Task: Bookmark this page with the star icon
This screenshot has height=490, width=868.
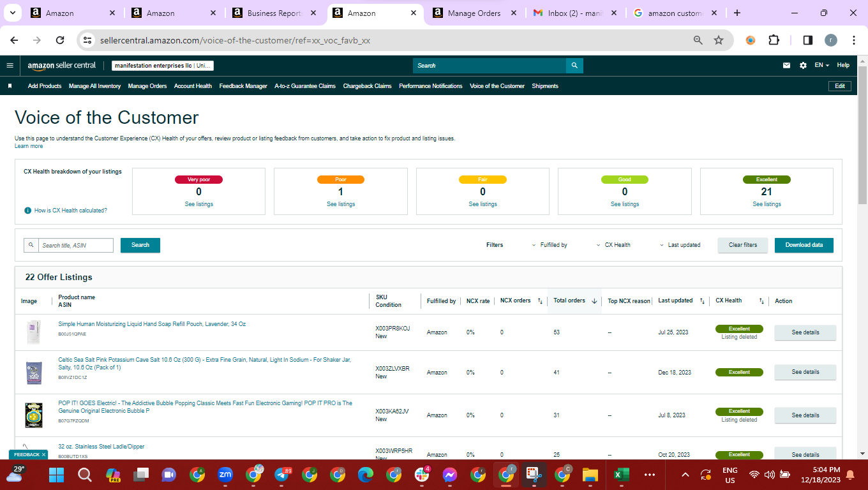Action: point(719,40)
